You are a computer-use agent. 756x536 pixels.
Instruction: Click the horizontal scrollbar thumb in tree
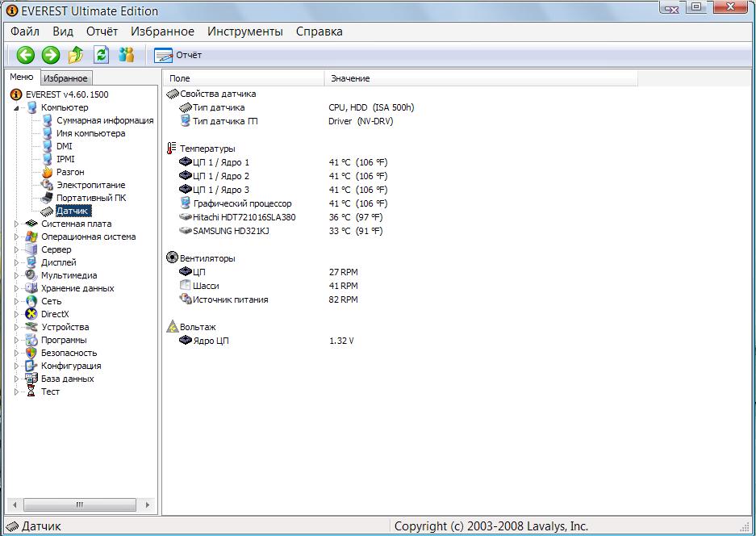click(80, 505)
